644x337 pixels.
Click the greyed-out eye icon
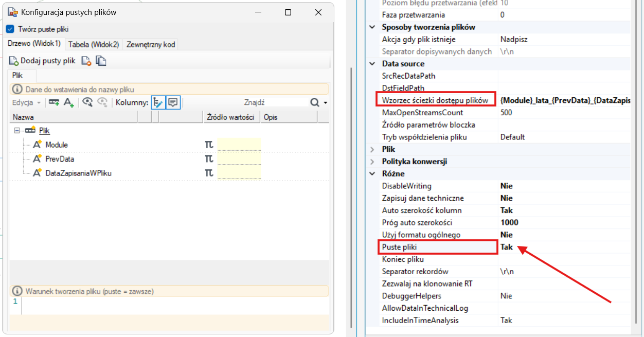click(102, 102)
